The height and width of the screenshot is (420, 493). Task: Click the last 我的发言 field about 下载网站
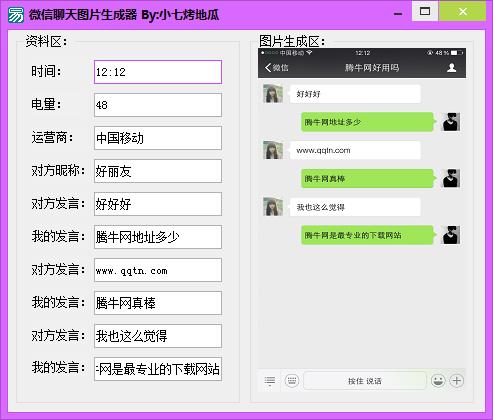[x=158, y=369]
